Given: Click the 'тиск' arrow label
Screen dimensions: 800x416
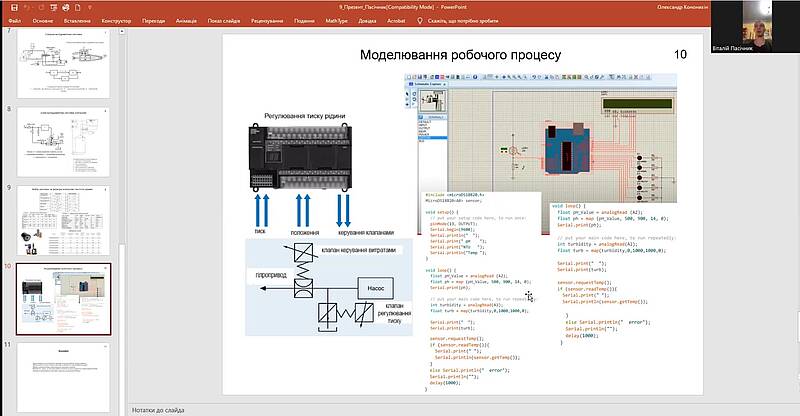Looking at the screenshot, I should 260,231.
